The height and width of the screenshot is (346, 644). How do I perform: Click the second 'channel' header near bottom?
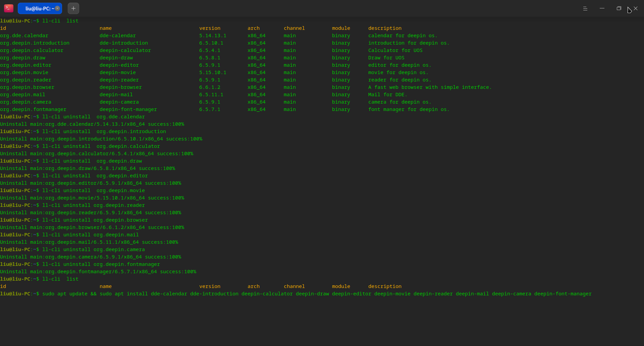point(294,286)
